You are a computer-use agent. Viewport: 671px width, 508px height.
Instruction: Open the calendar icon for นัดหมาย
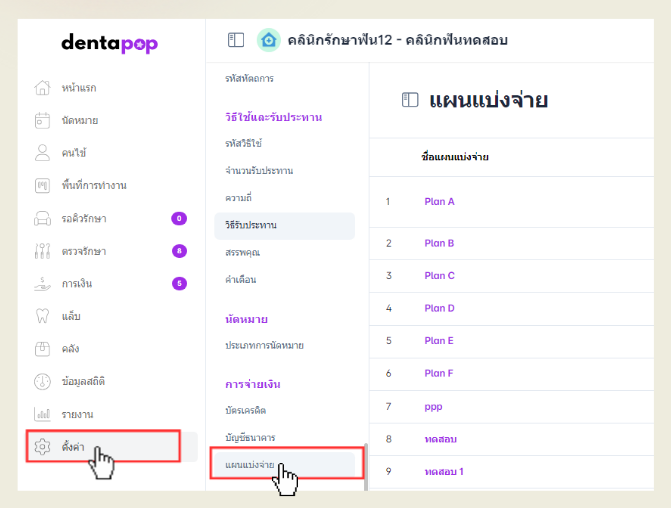pyautogui.click(x=42, y=120)
